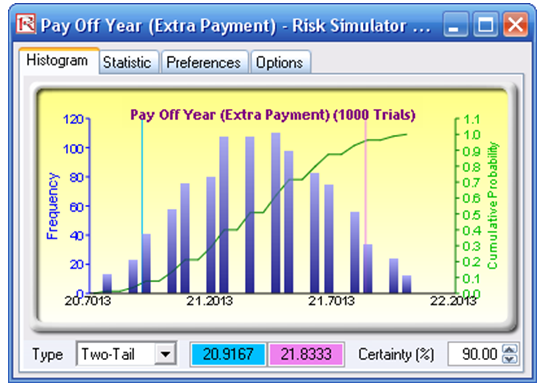This screenshot has height=391, width=551.
Task: Click the green cumulative probability curve
Action: coord(248,213)
